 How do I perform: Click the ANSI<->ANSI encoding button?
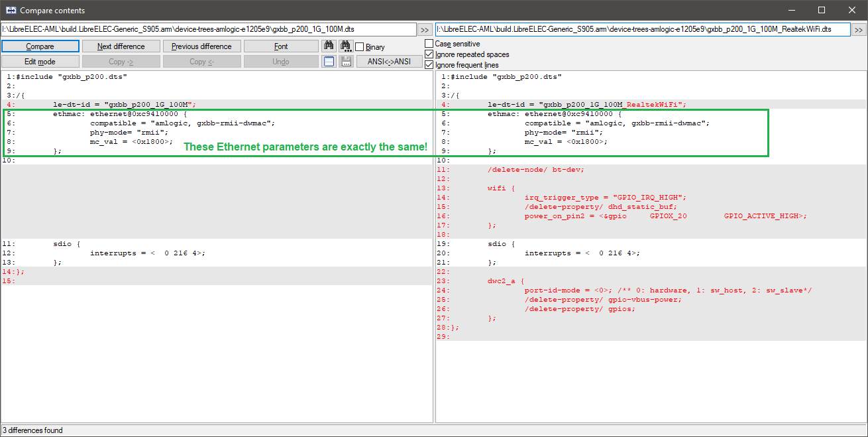(x=389, y=62)
